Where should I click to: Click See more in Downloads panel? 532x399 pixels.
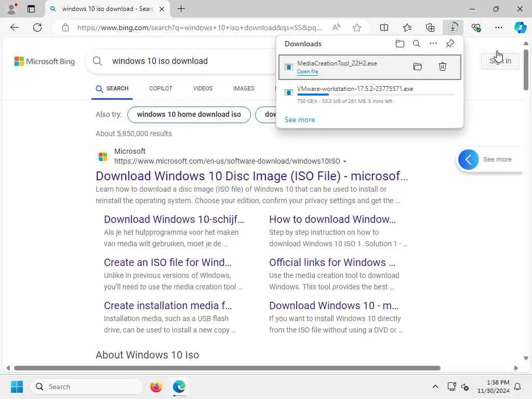[300, 120]
